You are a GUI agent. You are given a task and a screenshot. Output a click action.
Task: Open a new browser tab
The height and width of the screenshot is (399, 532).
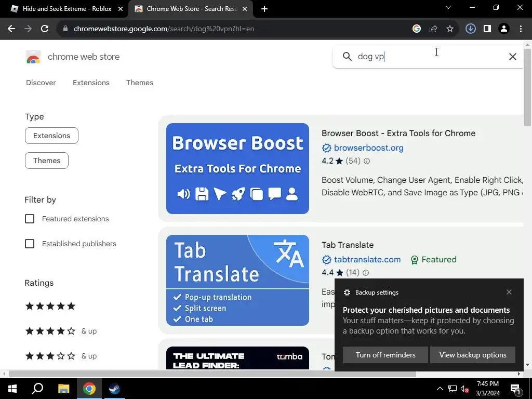point(264,9)
